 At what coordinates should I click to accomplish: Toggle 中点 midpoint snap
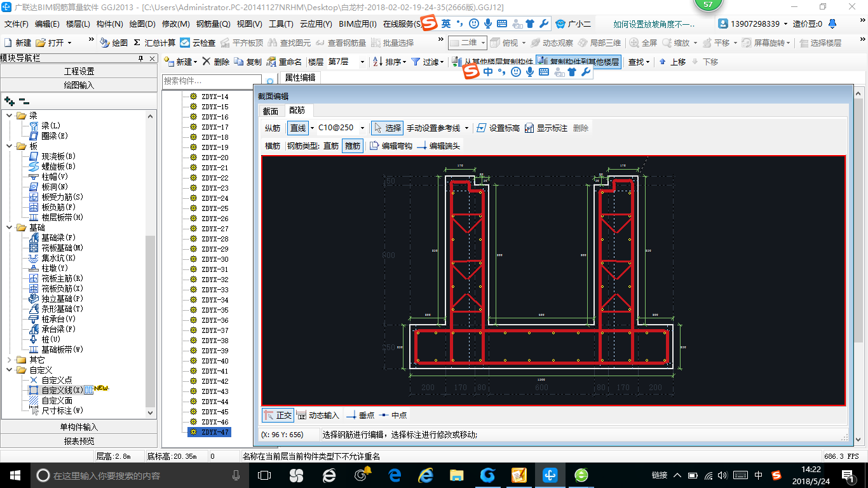393,415
